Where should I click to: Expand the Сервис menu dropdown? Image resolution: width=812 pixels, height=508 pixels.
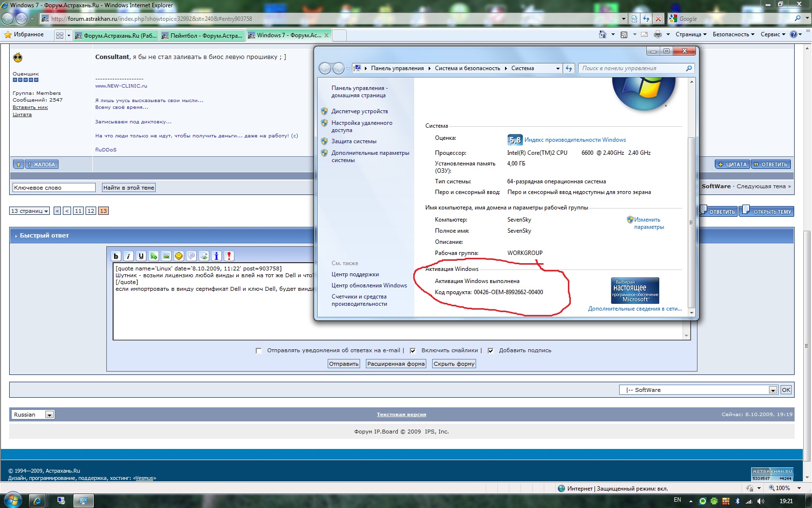pos(773,34)
